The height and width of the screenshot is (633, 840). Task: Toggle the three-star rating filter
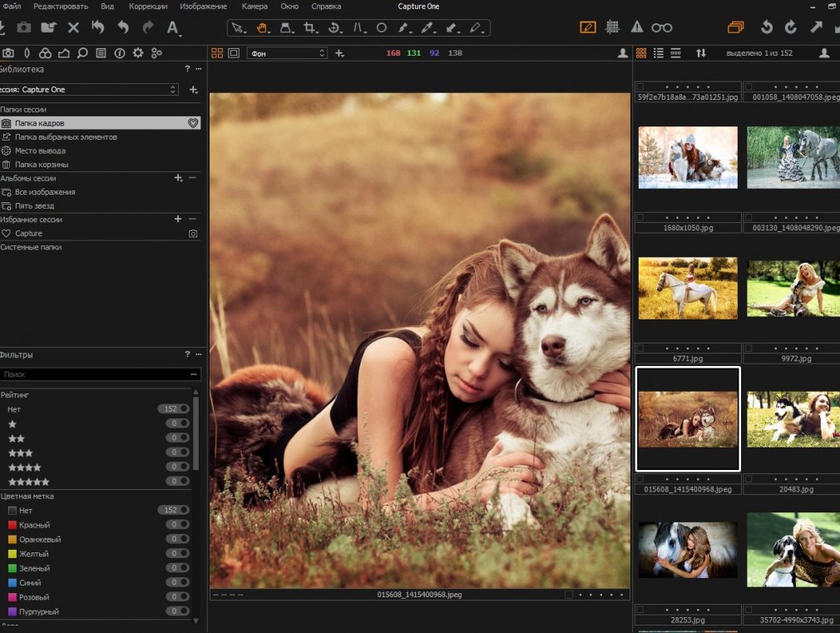point(177,452)
